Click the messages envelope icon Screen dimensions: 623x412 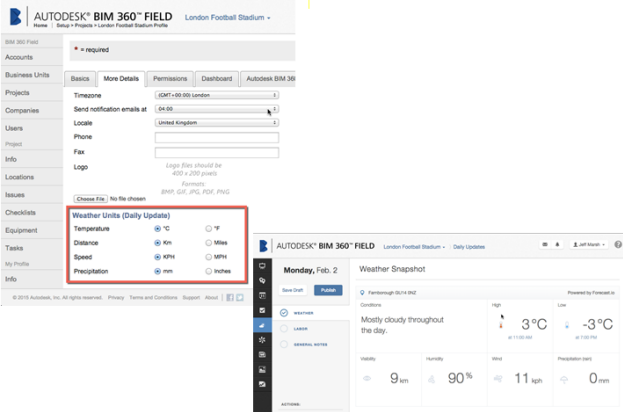pyautogui.click(x=545, y=244)
